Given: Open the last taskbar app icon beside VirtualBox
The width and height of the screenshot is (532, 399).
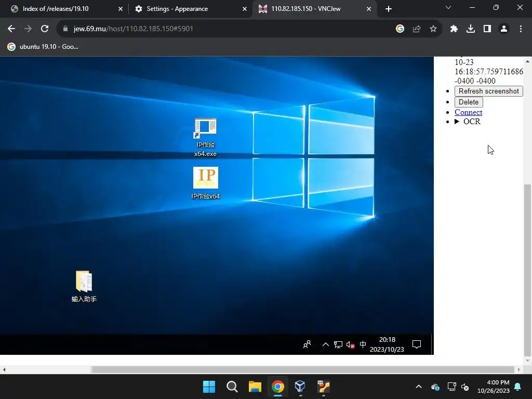Looking at the screenshot, I should tap(323, 387).
